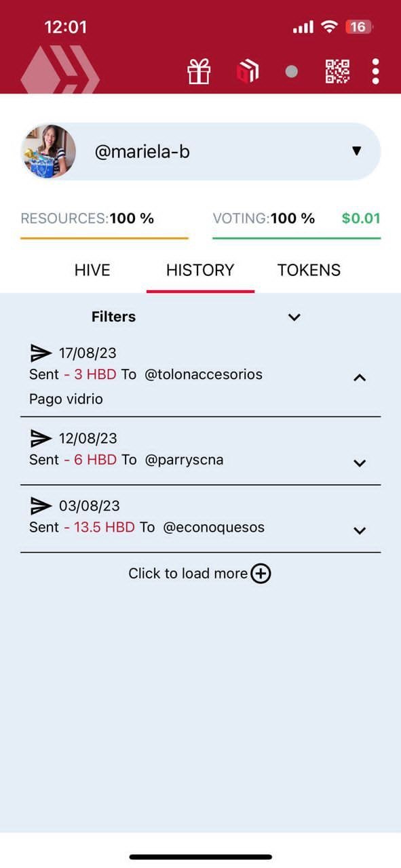Open the QR code scanner
The image size is (401, 868).
pos(337,71)
